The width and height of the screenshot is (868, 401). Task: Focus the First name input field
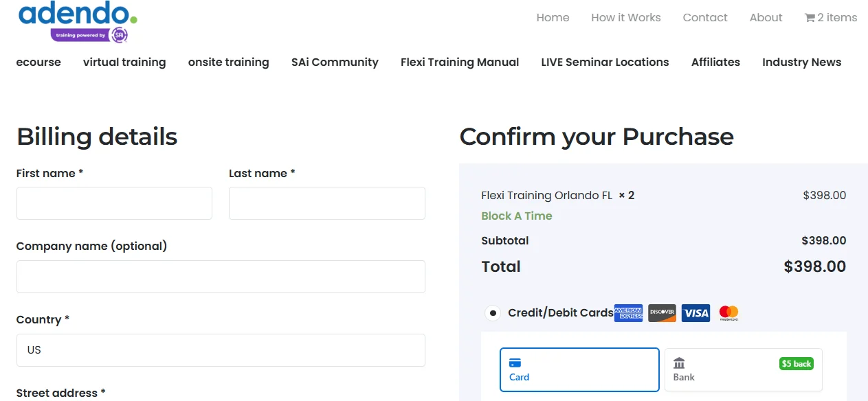(x=114, y=203)
